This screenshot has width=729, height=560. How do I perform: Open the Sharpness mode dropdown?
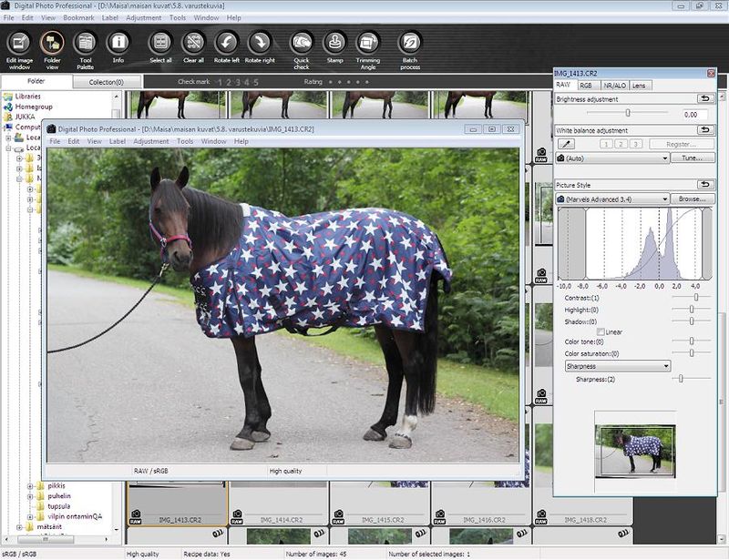click(618, 366)
